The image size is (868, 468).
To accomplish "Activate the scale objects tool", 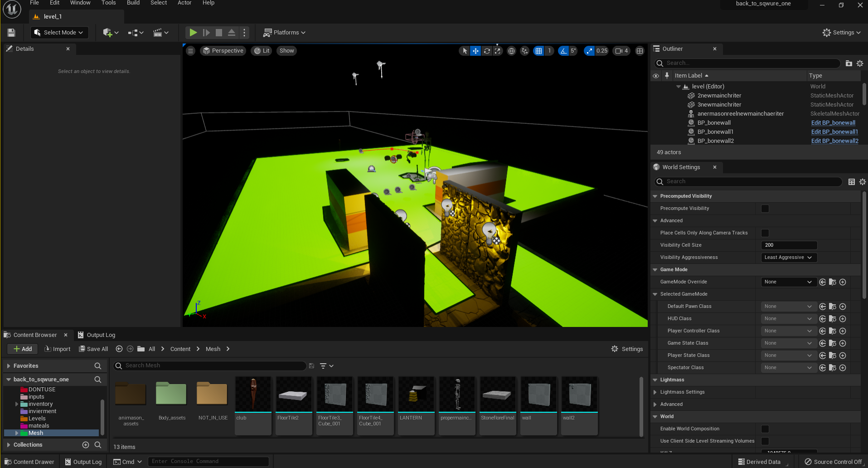I will (x=498, y=51).
